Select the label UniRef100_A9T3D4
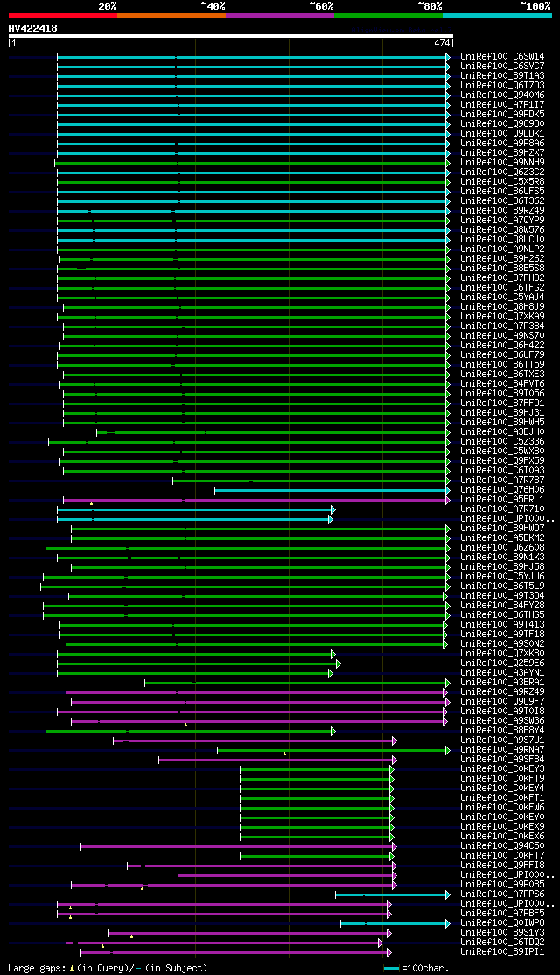The image size is (560, 975). pos(503,596)
